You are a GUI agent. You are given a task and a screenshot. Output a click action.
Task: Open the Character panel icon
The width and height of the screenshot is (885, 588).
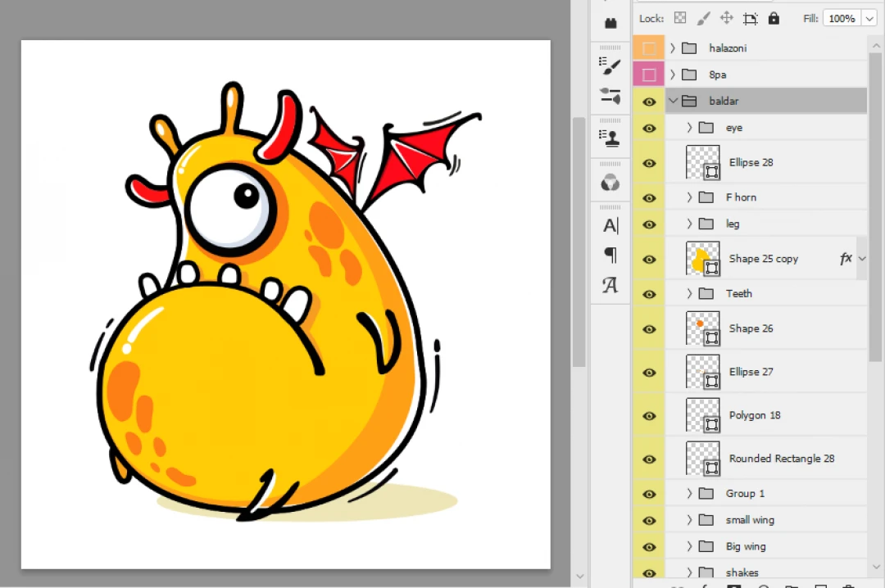click(x=610, y=225)
